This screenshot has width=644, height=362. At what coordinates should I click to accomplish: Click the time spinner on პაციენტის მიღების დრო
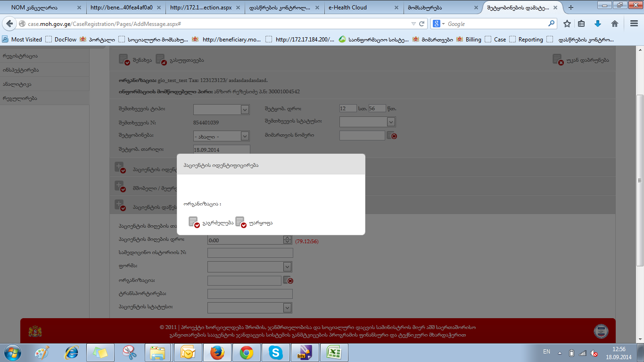(x=287, y=240)
